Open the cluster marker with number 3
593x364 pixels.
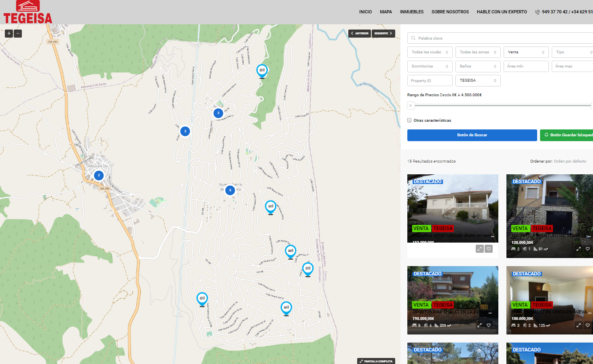(185, 131)
